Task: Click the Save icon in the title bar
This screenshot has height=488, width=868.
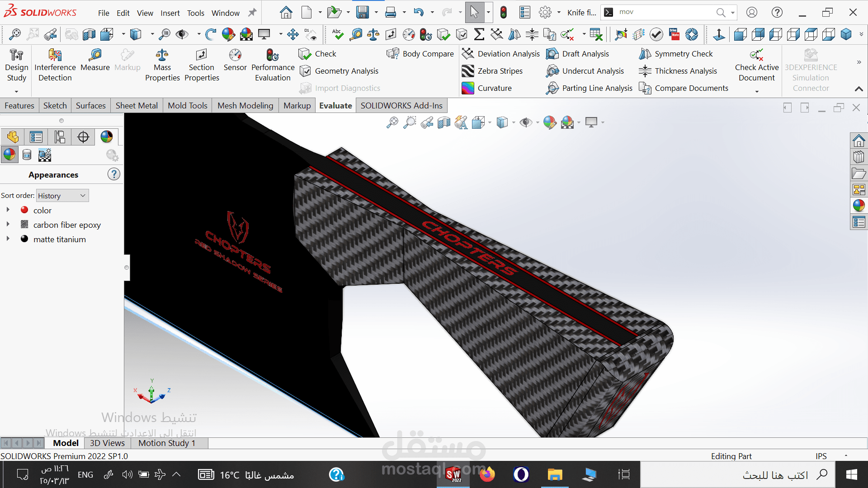Action: (x=363, y=12)
